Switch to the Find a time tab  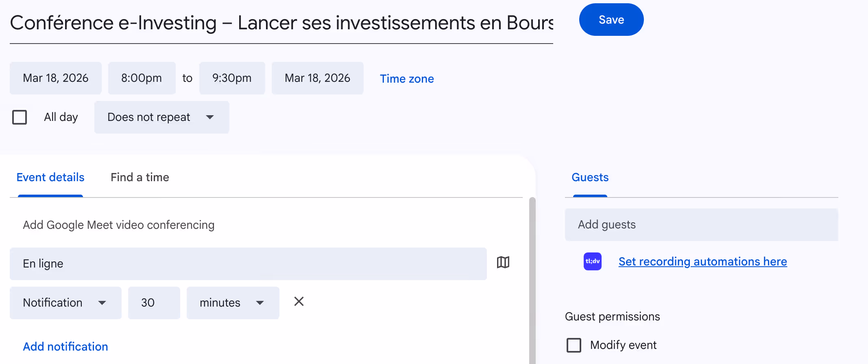140,178
